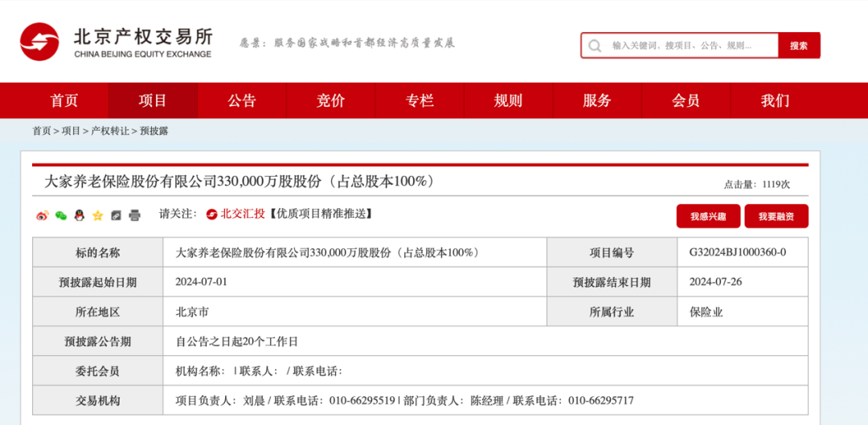Click the end date 2024-07-26
Screen dimensions: 868x425
tap(716, 282)
